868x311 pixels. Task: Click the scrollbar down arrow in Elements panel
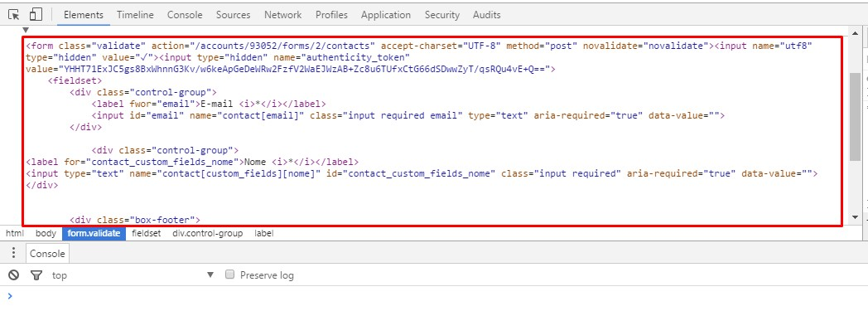click(x=856, y=217)
